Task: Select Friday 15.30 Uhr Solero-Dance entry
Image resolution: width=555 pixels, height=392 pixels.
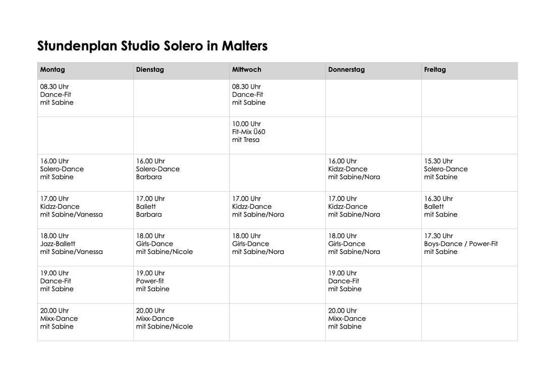Action: point(469,173)
